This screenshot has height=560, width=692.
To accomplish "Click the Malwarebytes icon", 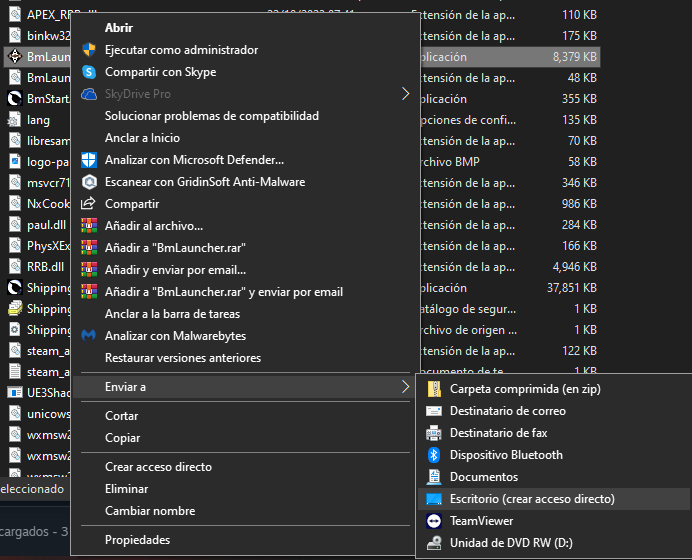I will [89, 336].
